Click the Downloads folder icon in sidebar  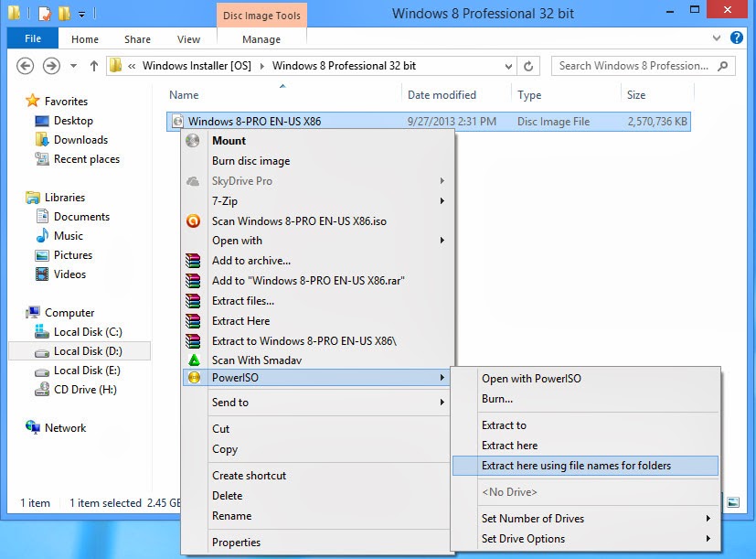pos(42,139)
